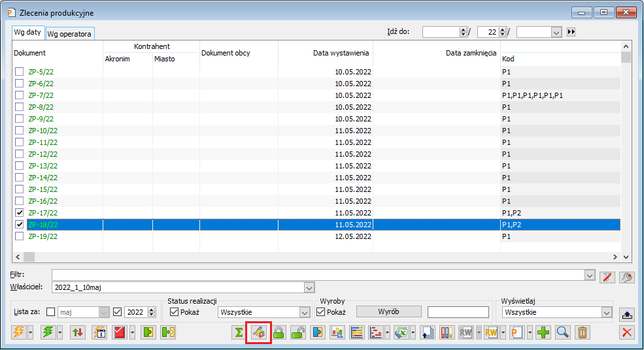Click the bar chart with triangle icon
This screenshot has width=644, height=350.
click(337, 332)
